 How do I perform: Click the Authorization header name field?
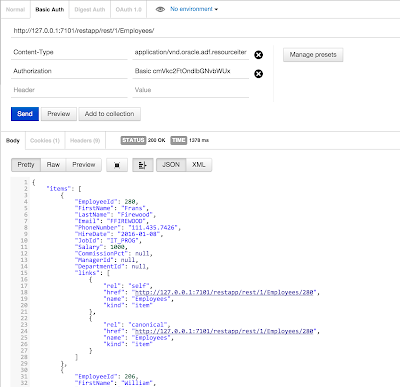point(69,71)
